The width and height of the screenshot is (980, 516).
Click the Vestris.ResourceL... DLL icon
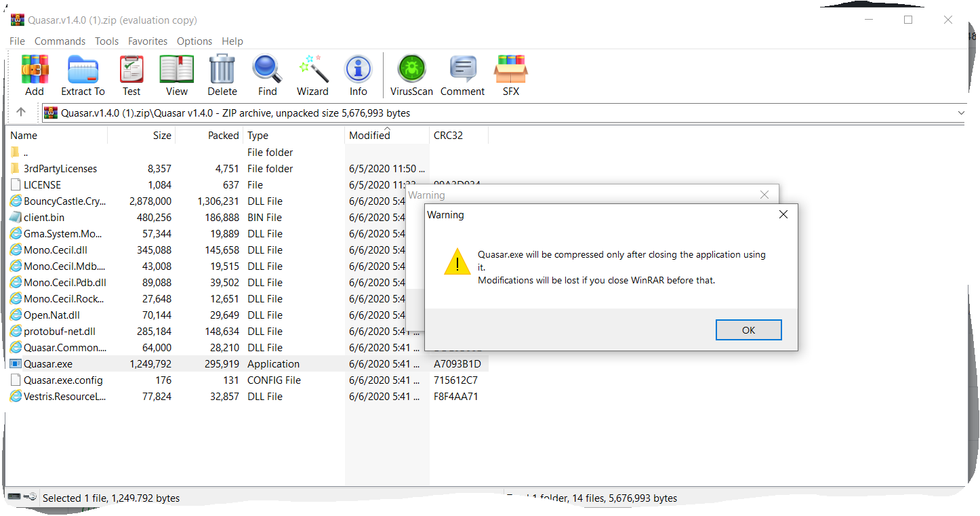[x=16, y=397]
